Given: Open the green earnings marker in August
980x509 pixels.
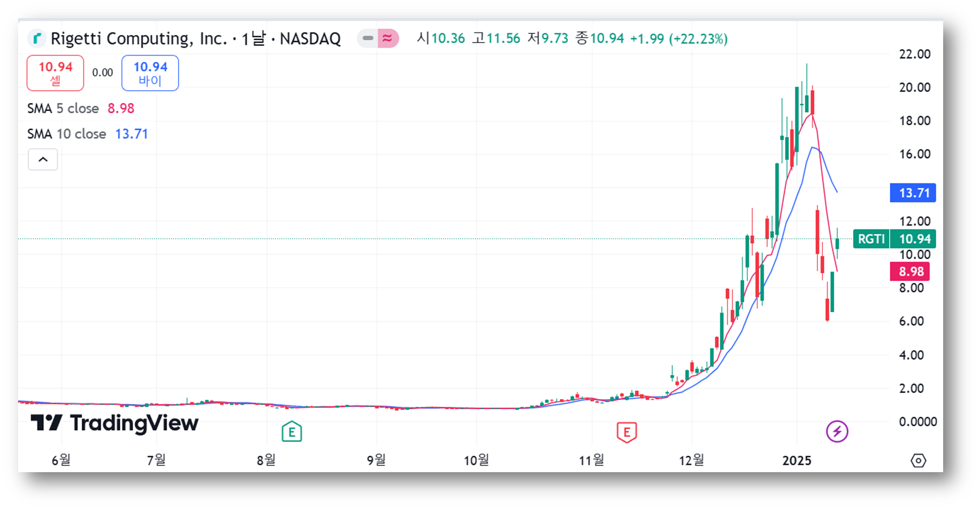Looking at the screenshot, I should click(292, 432).
